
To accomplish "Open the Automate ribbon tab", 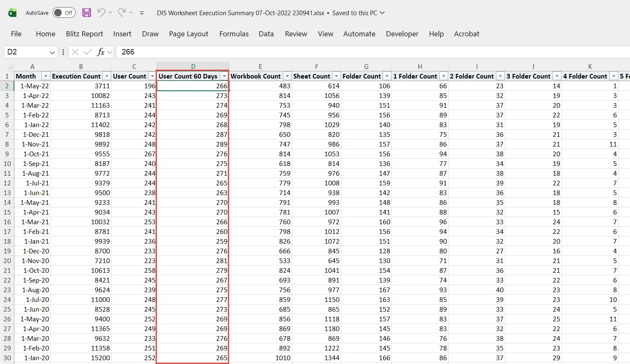I will 359,34.
